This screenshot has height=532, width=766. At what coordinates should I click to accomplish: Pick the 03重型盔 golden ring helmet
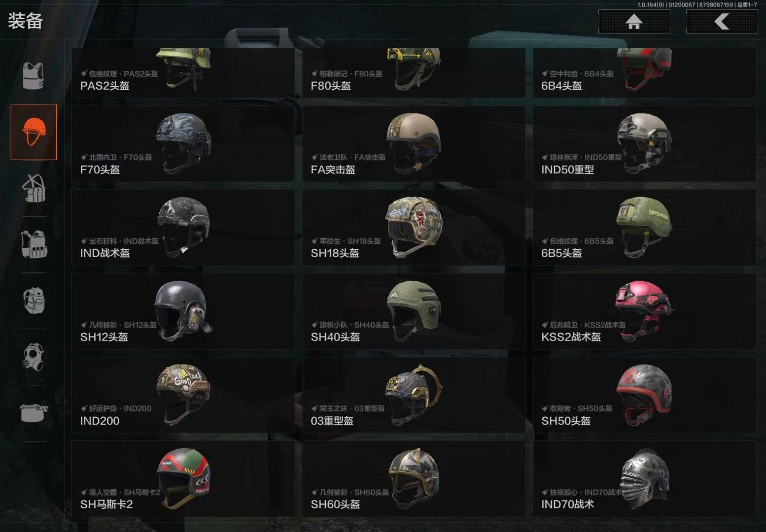click(x=414, y=395)
